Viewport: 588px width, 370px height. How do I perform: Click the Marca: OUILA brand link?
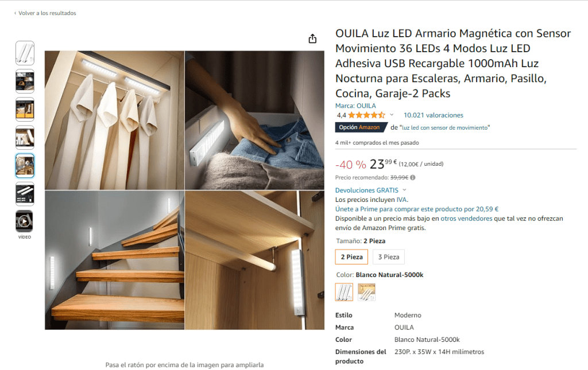click(x=355, y=106)
